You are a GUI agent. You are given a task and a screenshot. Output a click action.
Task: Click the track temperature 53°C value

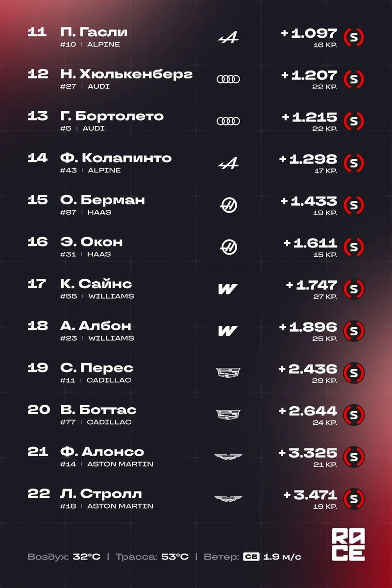(175, 557)
